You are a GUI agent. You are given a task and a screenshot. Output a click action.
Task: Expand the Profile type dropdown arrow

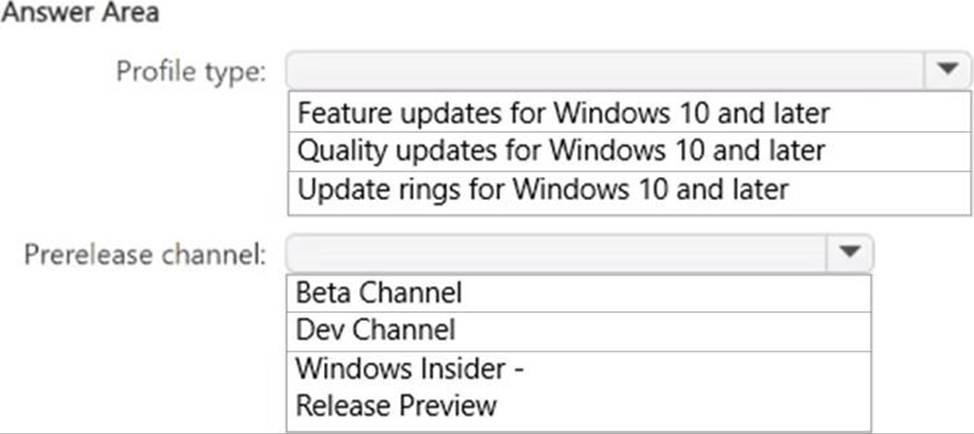tap(947, 71)
